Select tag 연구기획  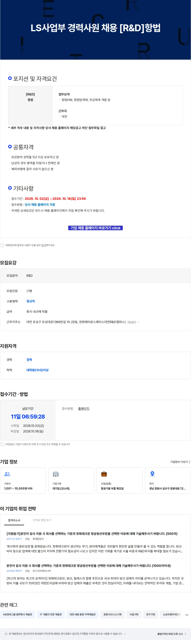(150, 614)
